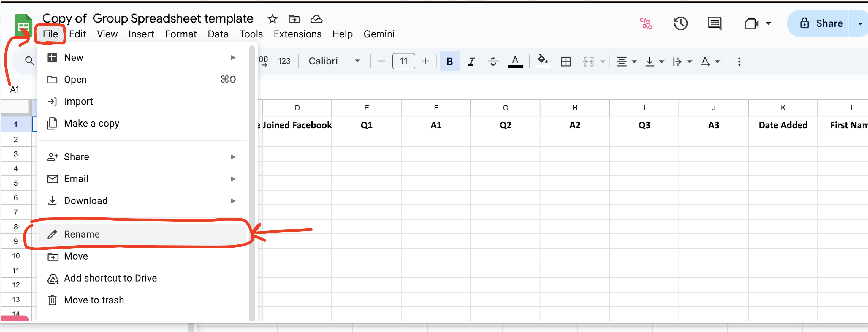Viewport: 868px width, 332px height.
Task: Click the font size field
Action: pyautogui.click(x=403, y=61)
